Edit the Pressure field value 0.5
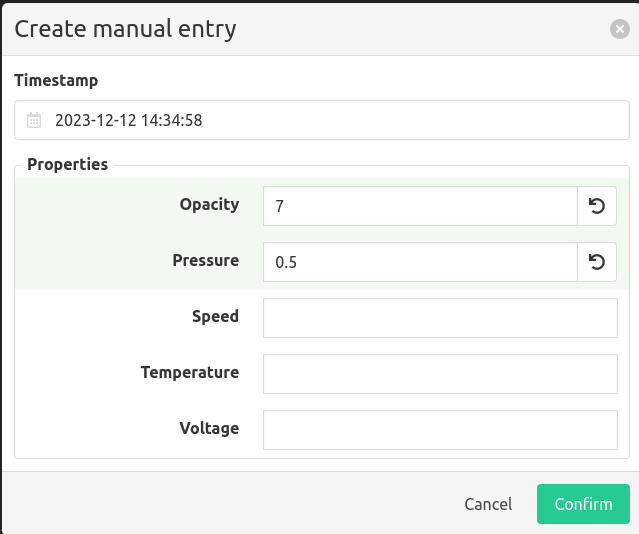 (x=420, y=262)
